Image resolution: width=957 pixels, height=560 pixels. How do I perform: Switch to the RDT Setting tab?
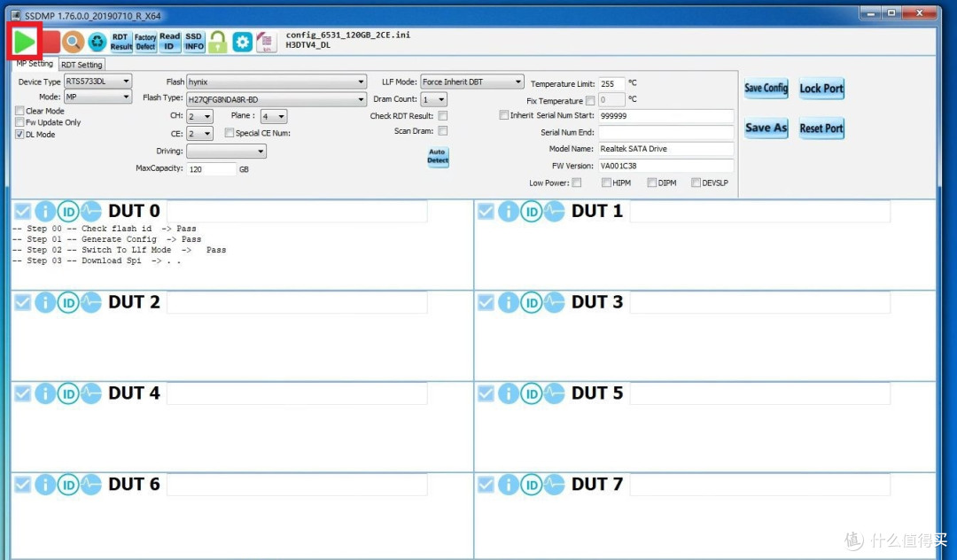82,65
